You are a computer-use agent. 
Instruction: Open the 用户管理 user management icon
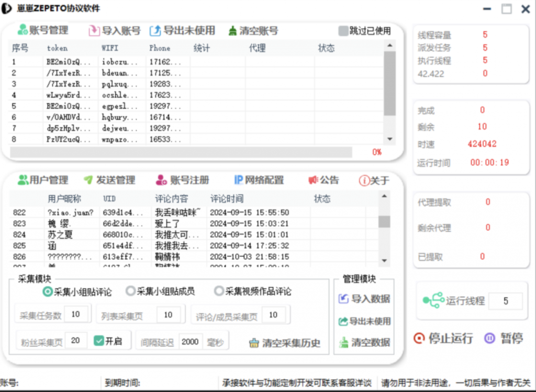pos(23,180)
